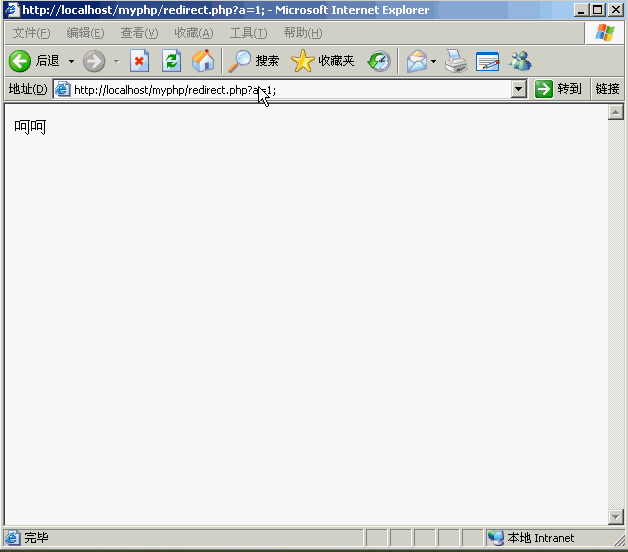Click the scrollbar up arrow
Image resolution: width=628 pixels, height=552 pixels.
tap(616, 112)
